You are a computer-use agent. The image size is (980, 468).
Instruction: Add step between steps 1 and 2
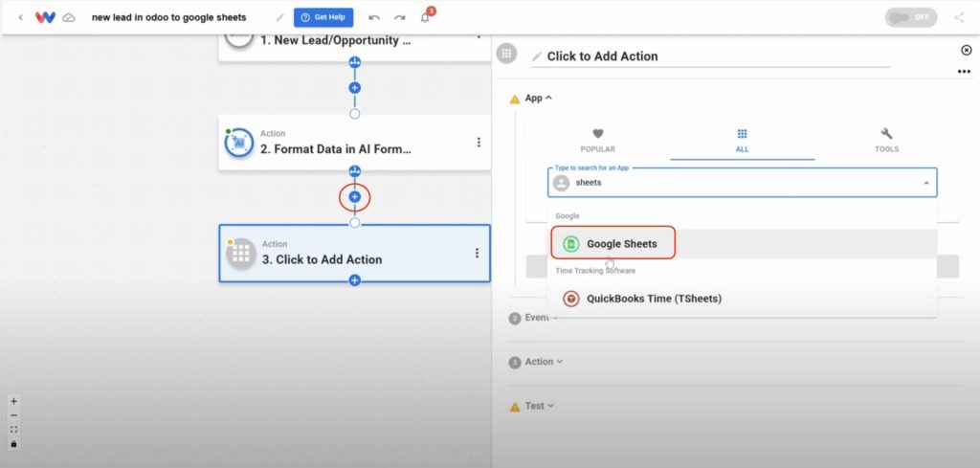(x=355, y=88)
